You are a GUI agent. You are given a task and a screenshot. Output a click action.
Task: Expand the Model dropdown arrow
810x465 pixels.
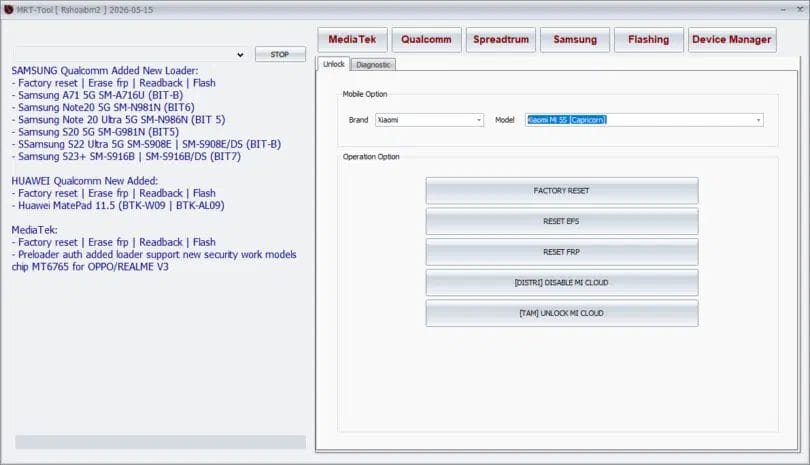tap(759, 120)
